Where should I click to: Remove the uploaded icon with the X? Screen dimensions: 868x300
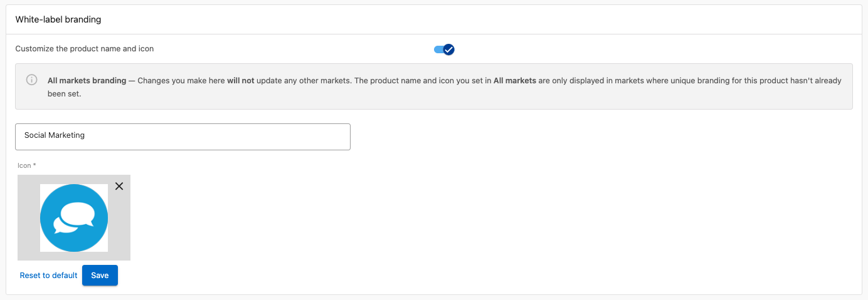pyautogui.click(x=119, y=186)
